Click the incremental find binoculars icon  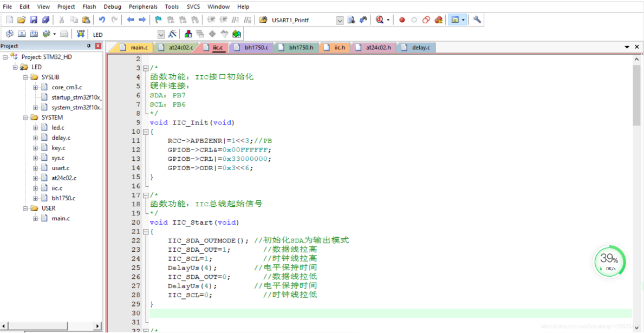(x=363, y=19)
